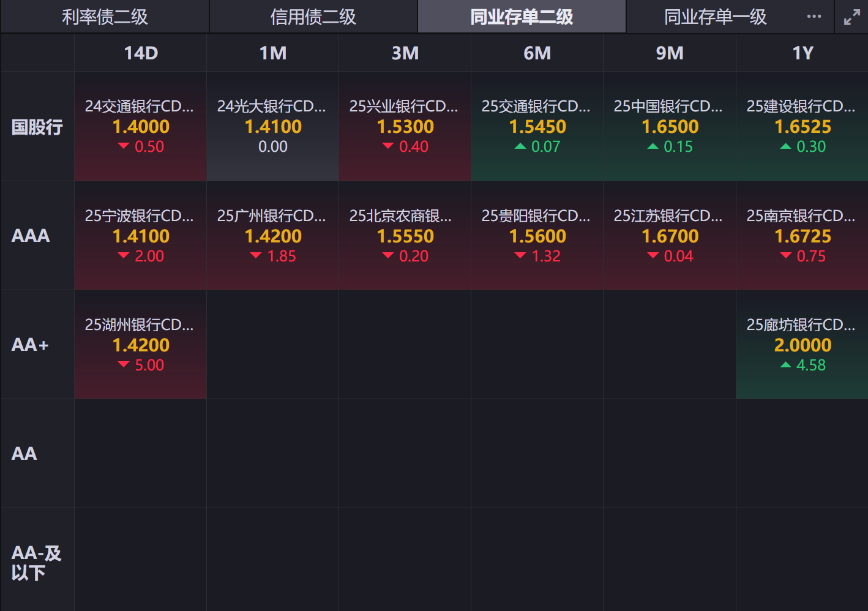Switch to 信用债二级 tab
This screenshot has width=868, height=611.
pyautogui.click(x=313, y=17)
